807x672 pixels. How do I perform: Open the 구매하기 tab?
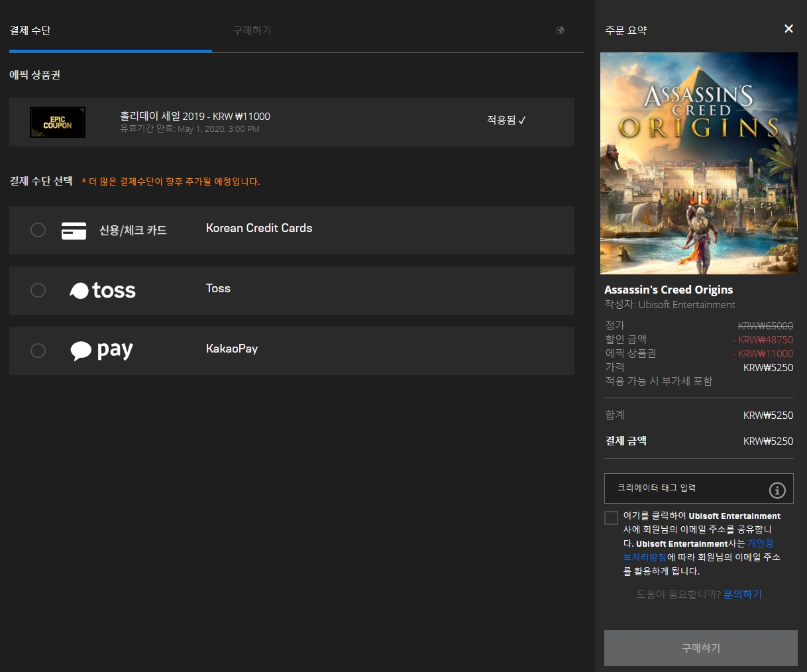click(x=252, y=30)
